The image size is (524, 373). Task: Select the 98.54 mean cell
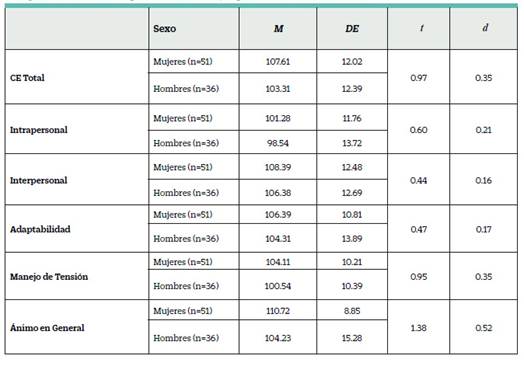tap(278, 143)
